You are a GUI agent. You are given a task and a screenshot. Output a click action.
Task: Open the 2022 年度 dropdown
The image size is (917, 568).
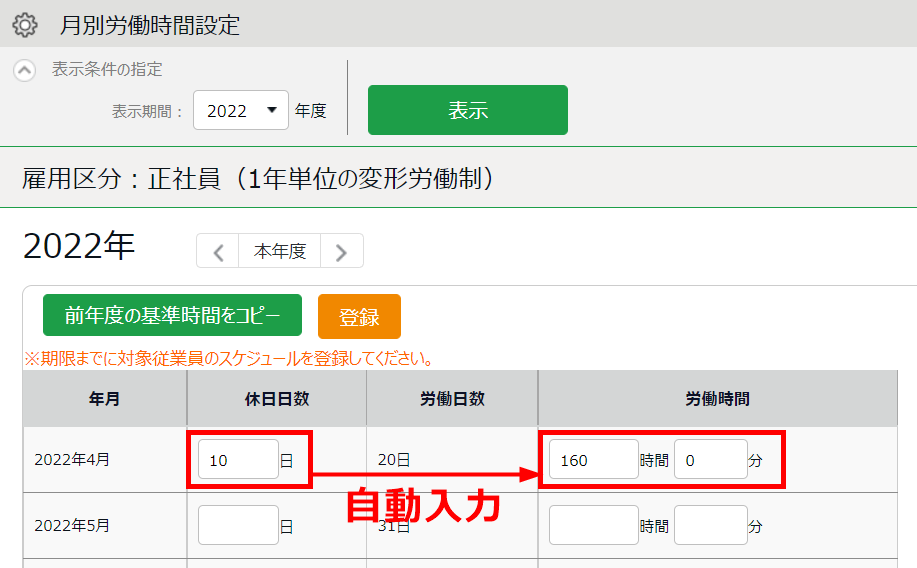point(241,110)
